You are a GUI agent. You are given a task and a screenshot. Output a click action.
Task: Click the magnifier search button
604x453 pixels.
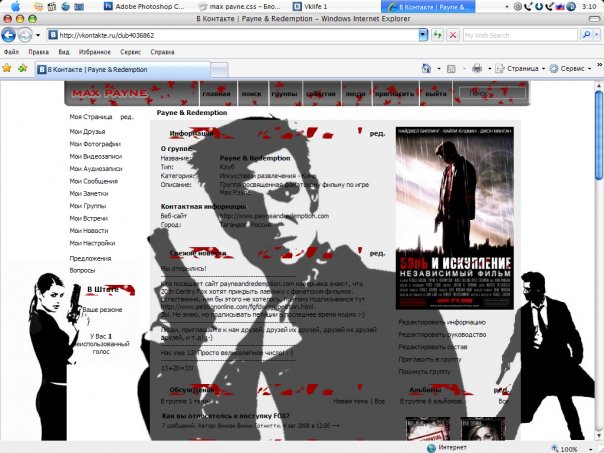[x=586, y=35]
